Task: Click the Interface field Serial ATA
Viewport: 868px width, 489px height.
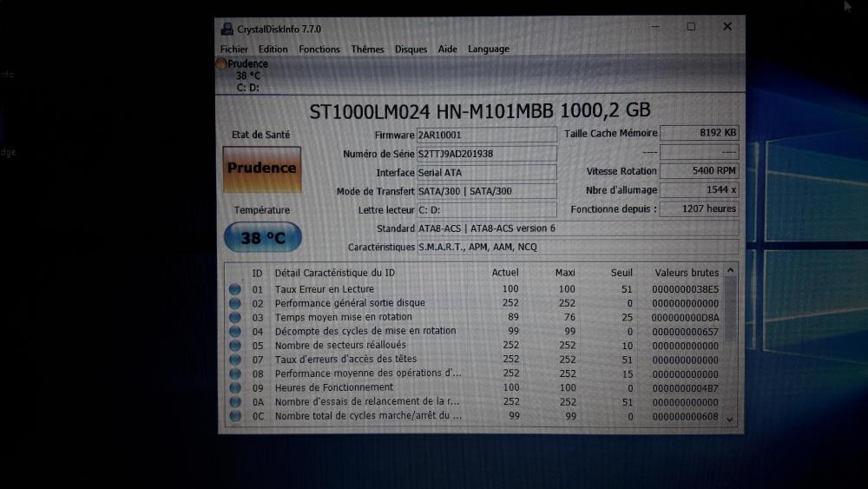Action: [x=487, y=173]
